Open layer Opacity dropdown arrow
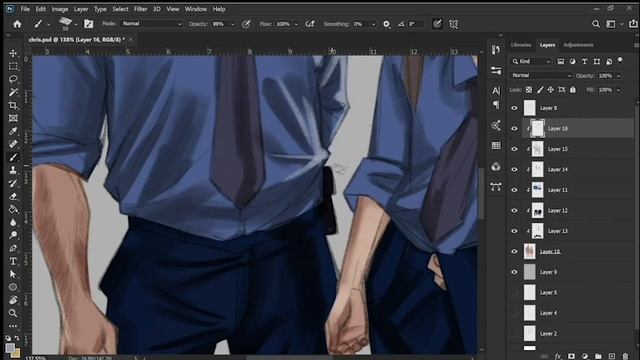Image resolution: width=640 pixels, height=360 pixels. (x=618, y=76)
